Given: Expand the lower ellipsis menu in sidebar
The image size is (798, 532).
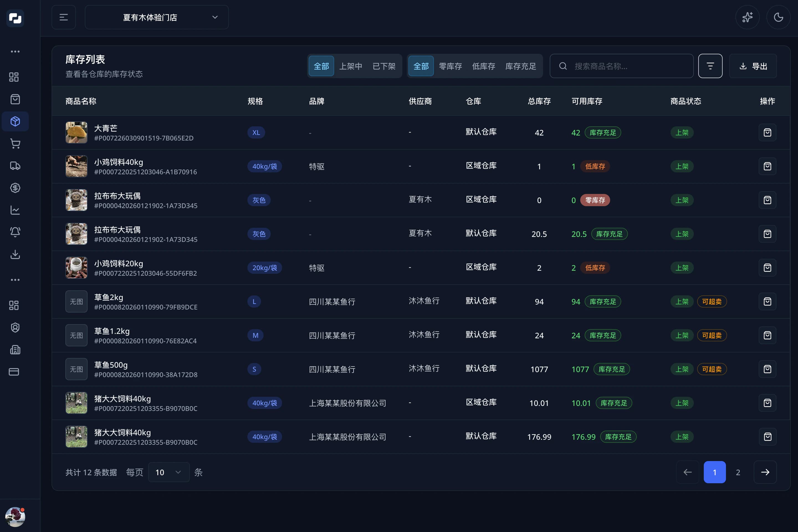Looking at the screenshot, I should click(x=15, y=280).
